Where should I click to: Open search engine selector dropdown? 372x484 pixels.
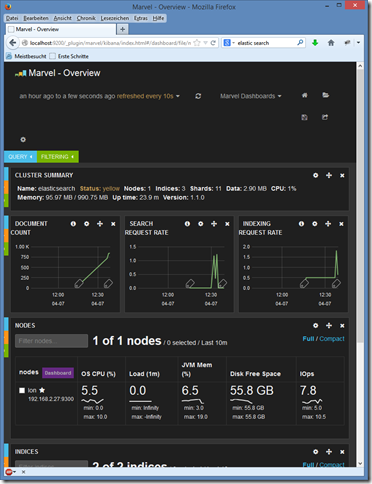click(229, 43)
